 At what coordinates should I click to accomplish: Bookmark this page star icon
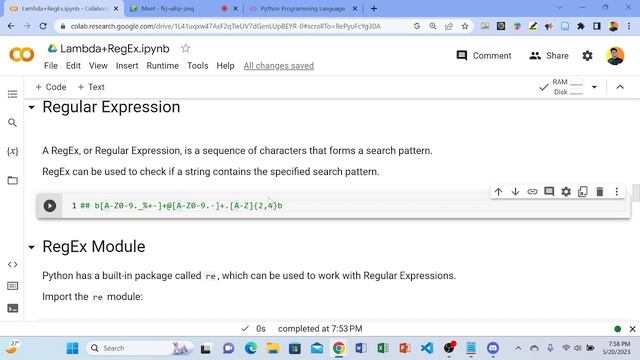465,26
